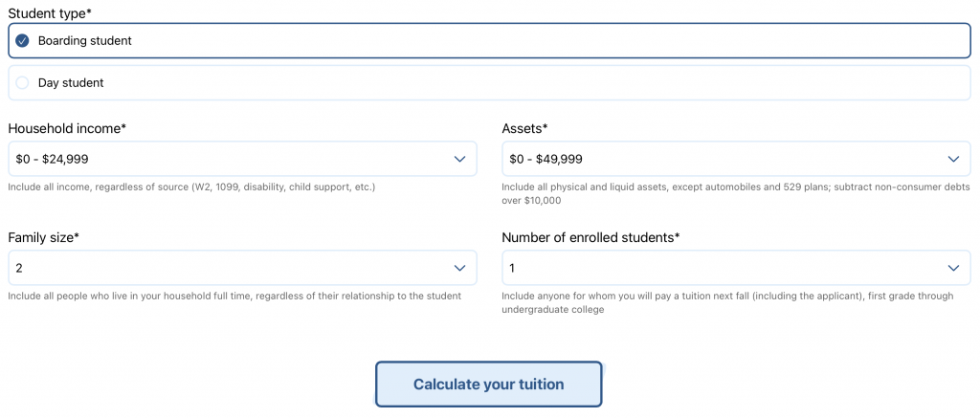Click the 'Boarding student' option text
Viewport: 980px width, 418px height.
(x=84, y=41)
